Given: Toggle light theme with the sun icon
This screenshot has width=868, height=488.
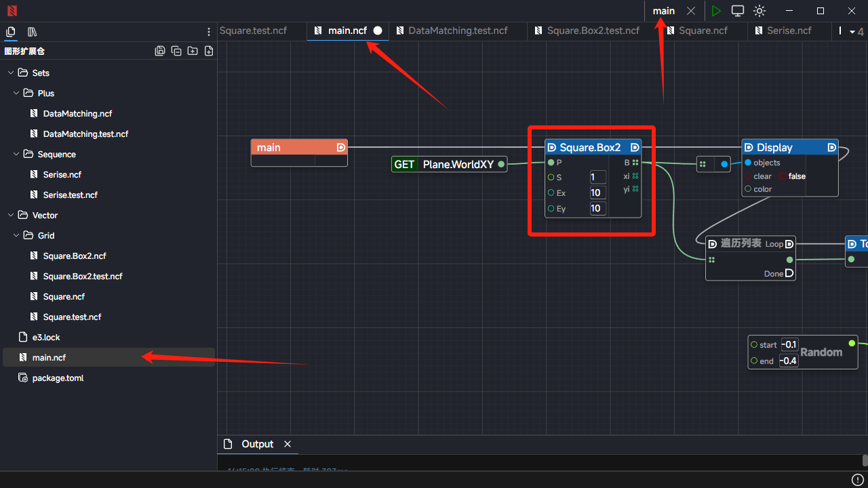Looking at the screenshot, I should (759, 11).
